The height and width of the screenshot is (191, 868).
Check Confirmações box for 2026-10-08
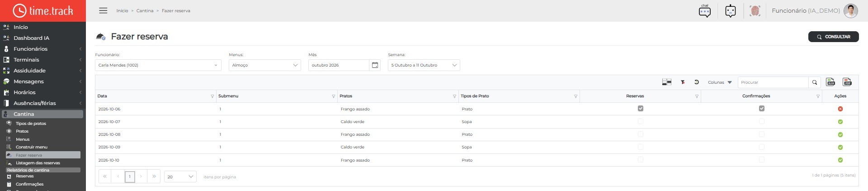pyautogui.click(x=761, y=134)
